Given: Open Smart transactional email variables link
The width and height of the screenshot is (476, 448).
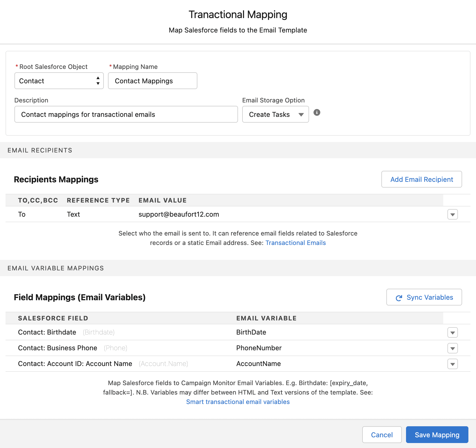Looking at the screenshot, I should tap(238, 402).
